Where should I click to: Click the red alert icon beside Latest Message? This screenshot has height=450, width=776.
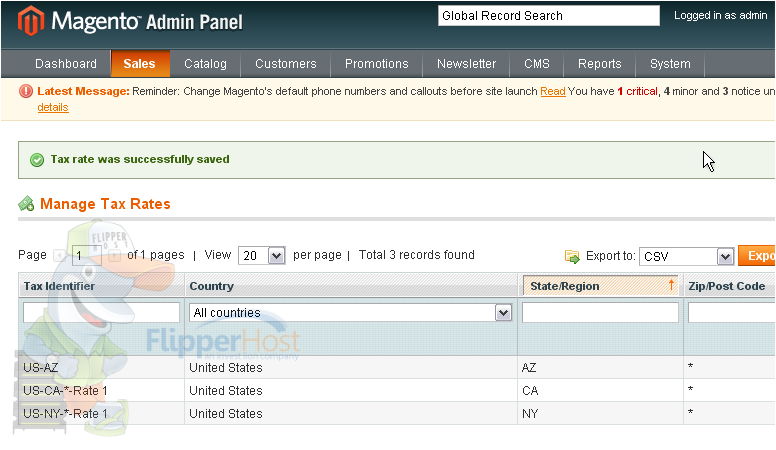[x=26, y=91]
